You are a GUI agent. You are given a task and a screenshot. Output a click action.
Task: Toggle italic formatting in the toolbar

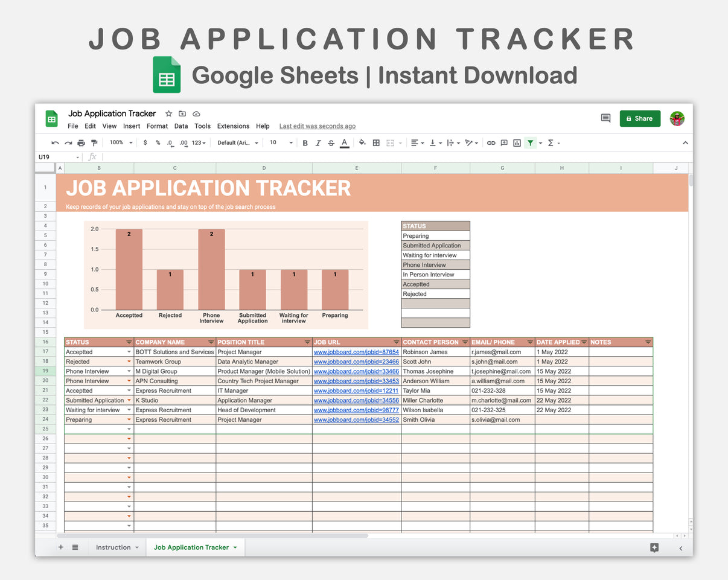[318, 143]
